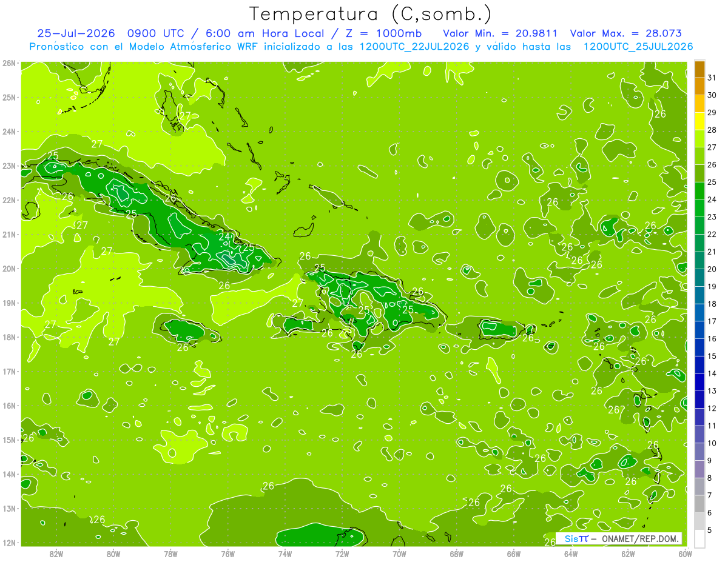The height and width of the screenshot is (562, 728).
Task: Click the '68W' longitude label
Action: 456,554
